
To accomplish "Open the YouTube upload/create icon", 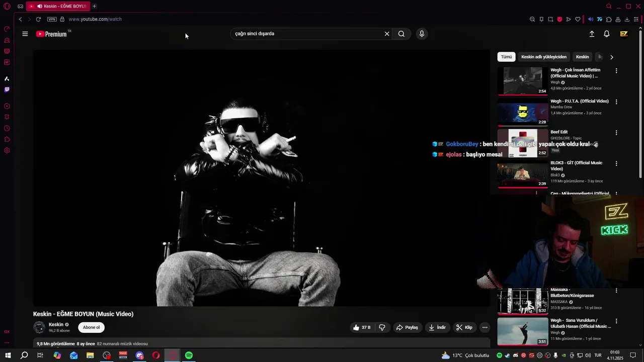I will coord(592,34).
